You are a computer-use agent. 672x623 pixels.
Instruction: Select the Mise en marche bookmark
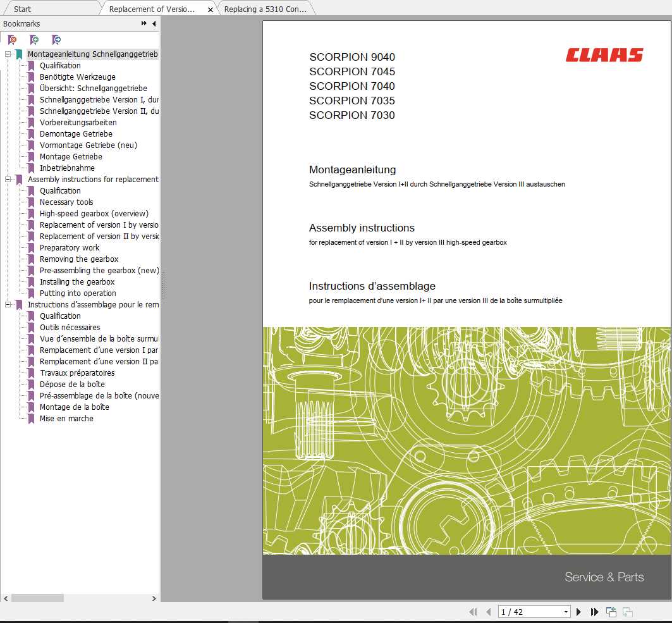pos(66,419)
